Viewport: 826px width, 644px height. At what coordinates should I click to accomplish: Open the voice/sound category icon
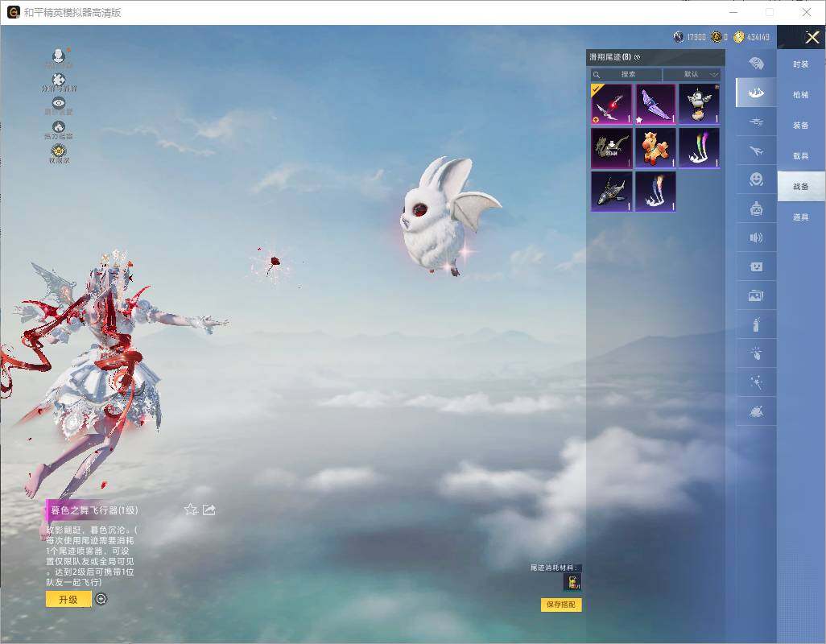pyautogui.click(x=757, y=238)
